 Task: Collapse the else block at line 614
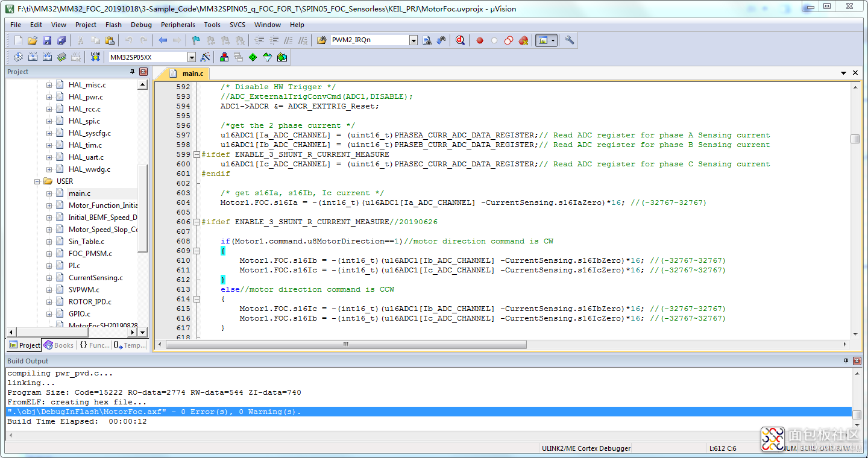point(197,299)
